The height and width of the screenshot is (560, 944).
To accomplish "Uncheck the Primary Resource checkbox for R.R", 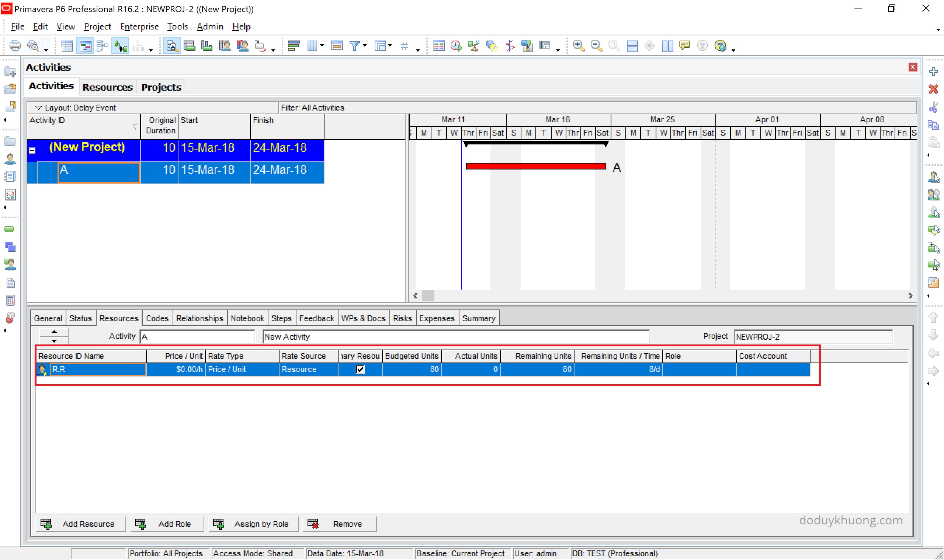I will click(360, 369).
